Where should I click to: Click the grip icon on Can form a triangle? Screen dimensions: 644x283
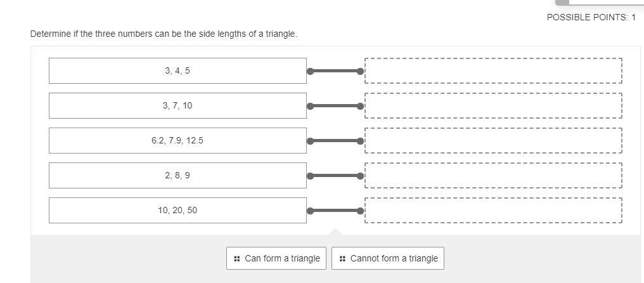tap(236, 259)
